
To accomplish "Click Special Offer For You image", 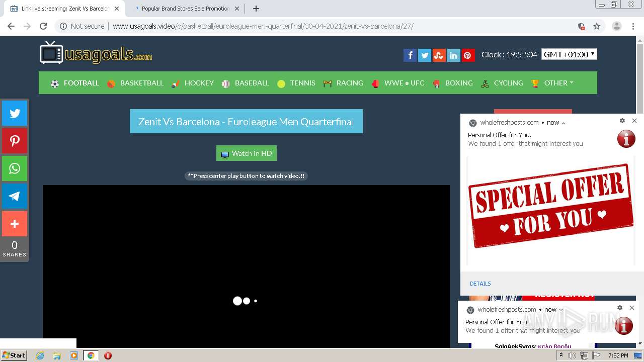I will point(550,210).
